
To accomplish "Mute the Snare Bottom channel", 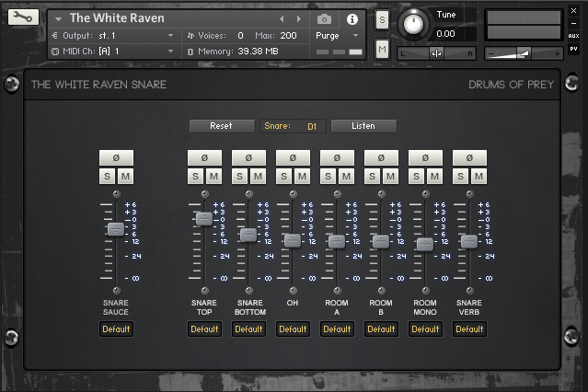I will coord(258,176).
